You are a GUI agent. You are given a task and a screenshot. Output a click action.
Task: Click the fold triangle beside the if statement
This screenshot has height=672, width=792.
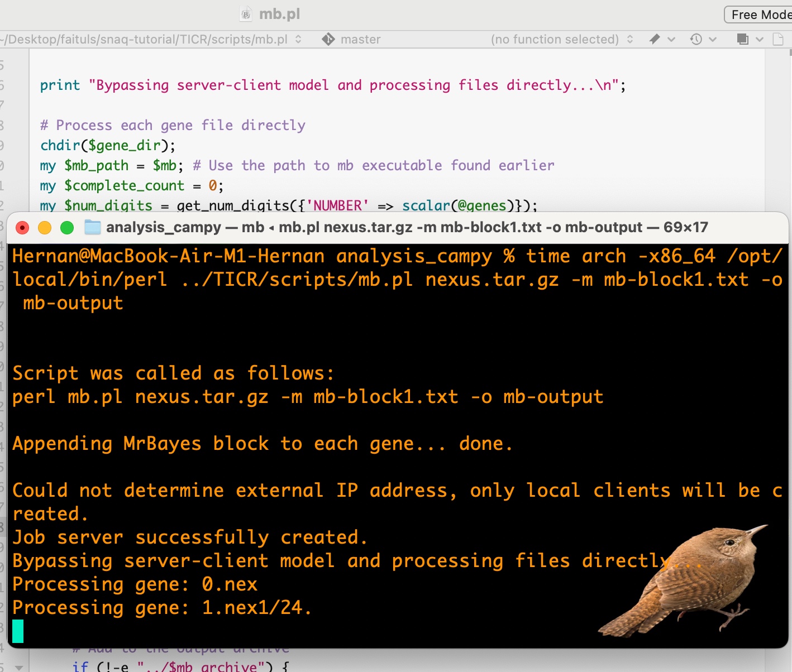19,668
